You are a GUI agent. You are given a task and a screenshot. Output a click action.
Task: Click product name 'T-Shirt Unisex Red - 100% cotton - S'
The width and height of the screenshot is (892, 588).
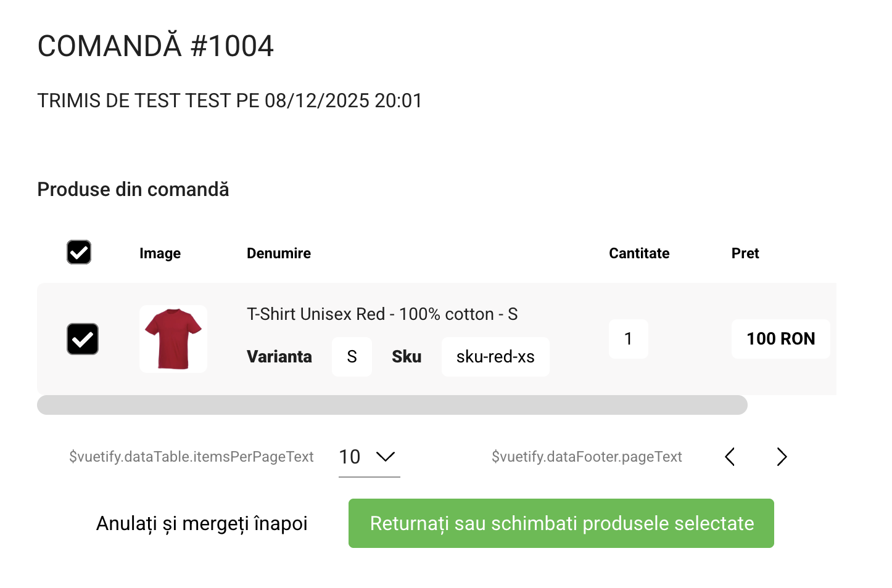coord(382,314)
